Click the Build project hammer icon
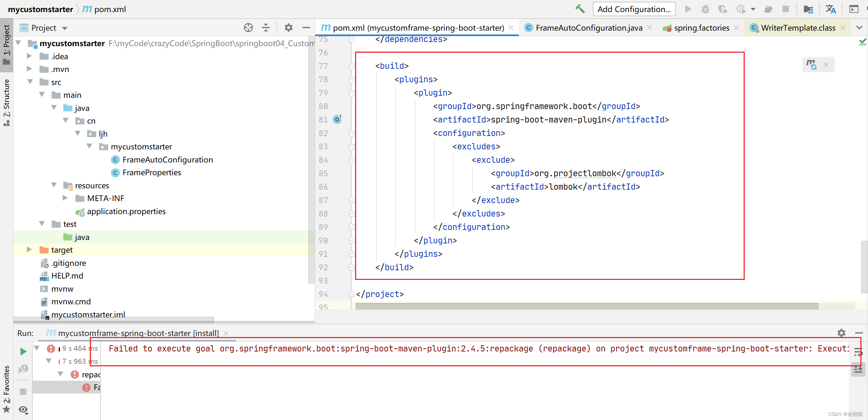This screenshot has height=420, width=868. (580, 9)
